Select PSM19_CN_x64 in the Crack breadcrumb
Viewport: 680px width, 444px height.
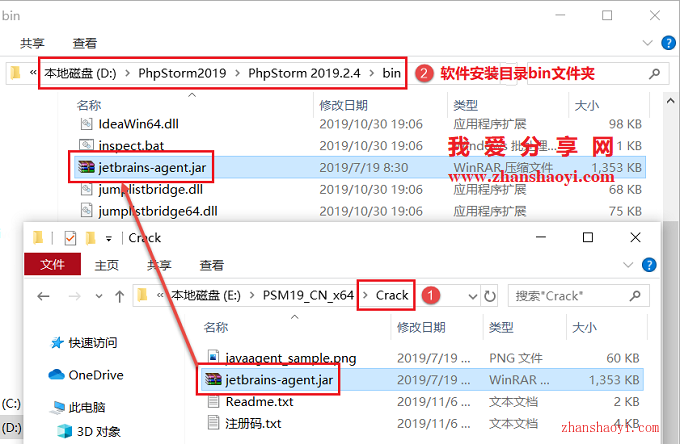[x=308, y=295]
